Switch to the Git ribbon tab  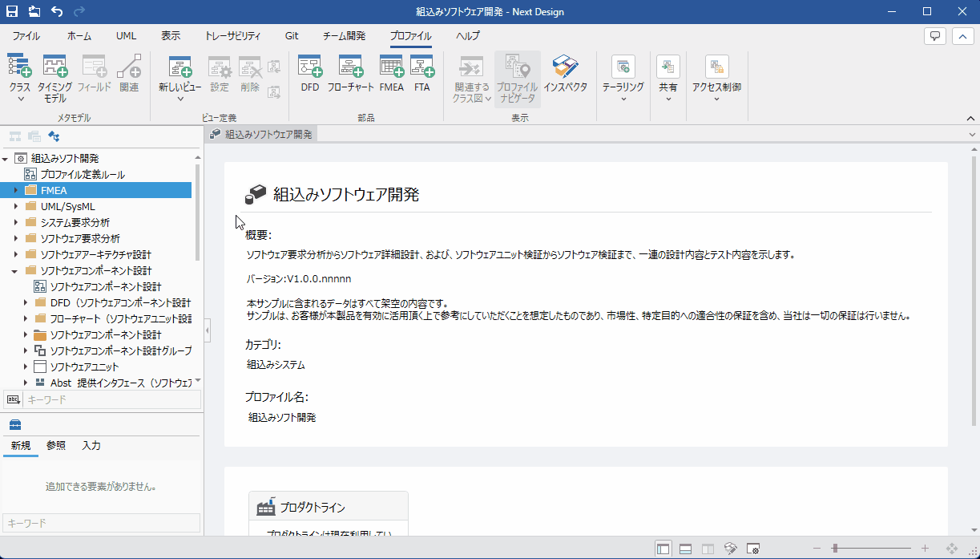point(292,36)
